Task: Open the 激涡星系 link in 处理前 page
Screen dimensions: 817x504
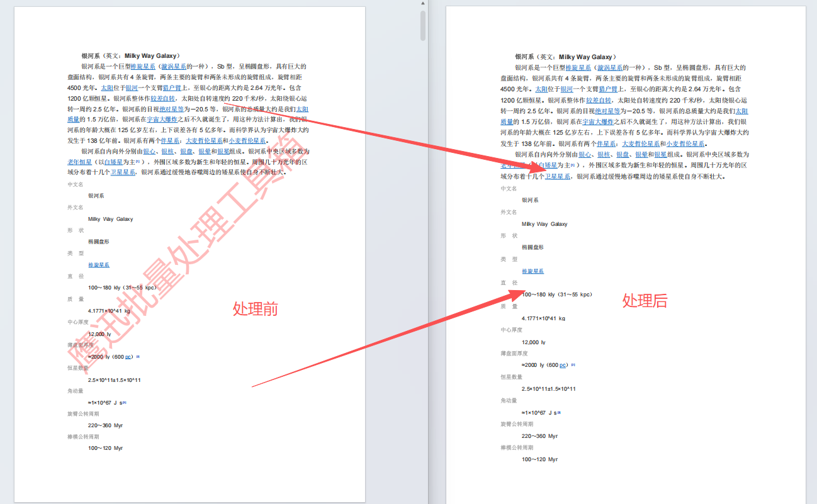Action: (174, 67)
